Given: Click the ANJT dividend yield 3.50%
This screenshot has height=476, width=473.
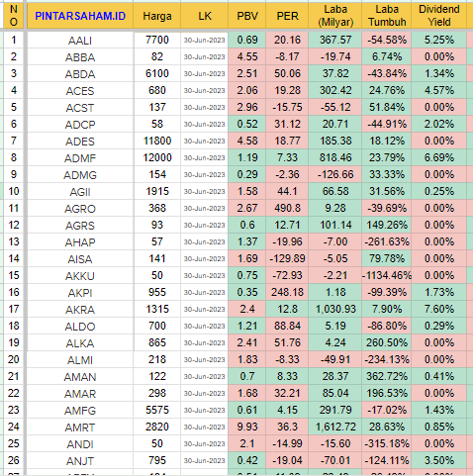Looking at the screenshot, I should (x=439, y=460).
